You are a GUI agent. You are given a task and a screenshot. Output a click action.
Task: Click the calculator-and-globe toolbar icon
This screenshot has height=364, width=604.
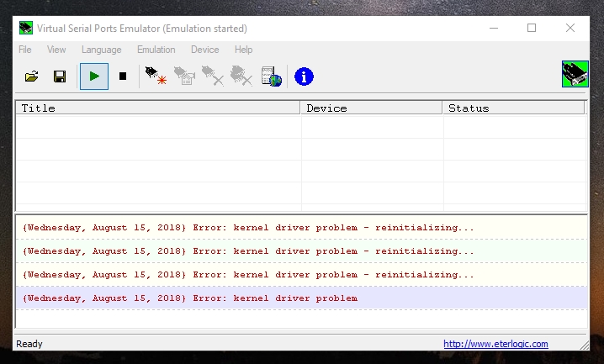tap(272, 76)
